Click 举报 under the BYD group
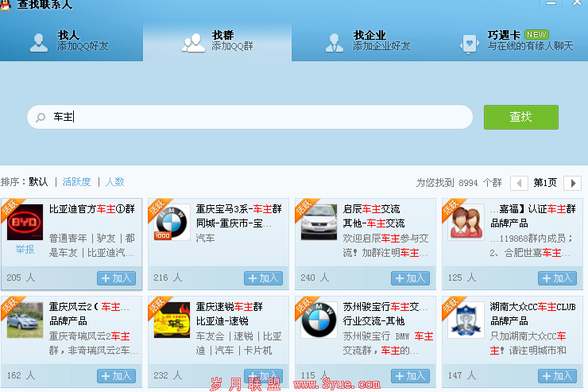Viewport: 588px width, 392px height. (x=25, y=250)
